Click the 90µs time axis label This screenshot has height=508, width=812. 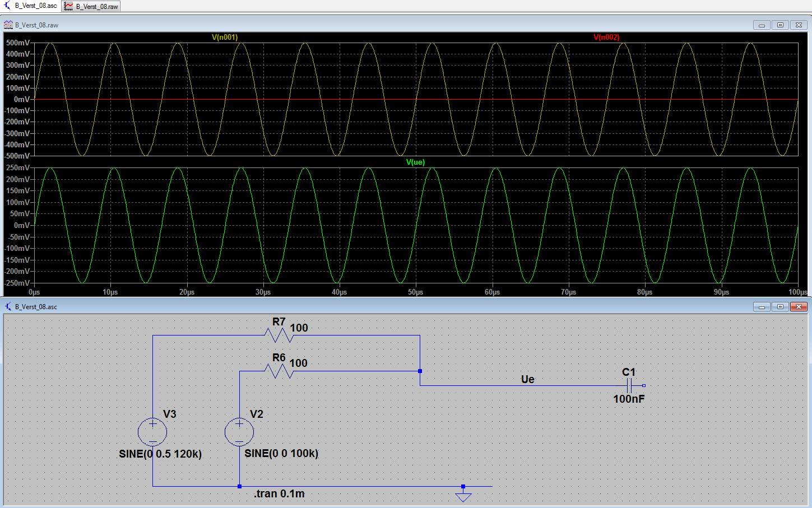pyautogui.click(x=721, y=292)
